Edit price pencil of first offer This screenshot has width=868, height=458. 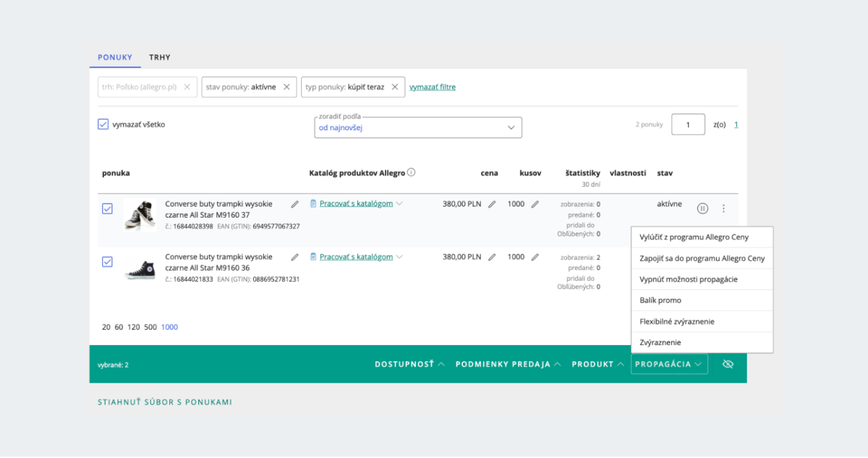click(492, 205)
